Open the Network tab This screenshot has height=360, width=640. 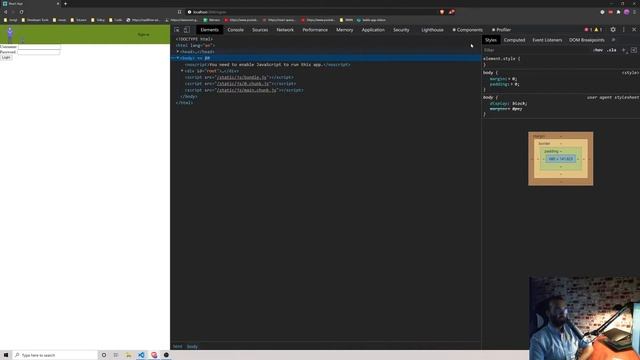[285, 30]
